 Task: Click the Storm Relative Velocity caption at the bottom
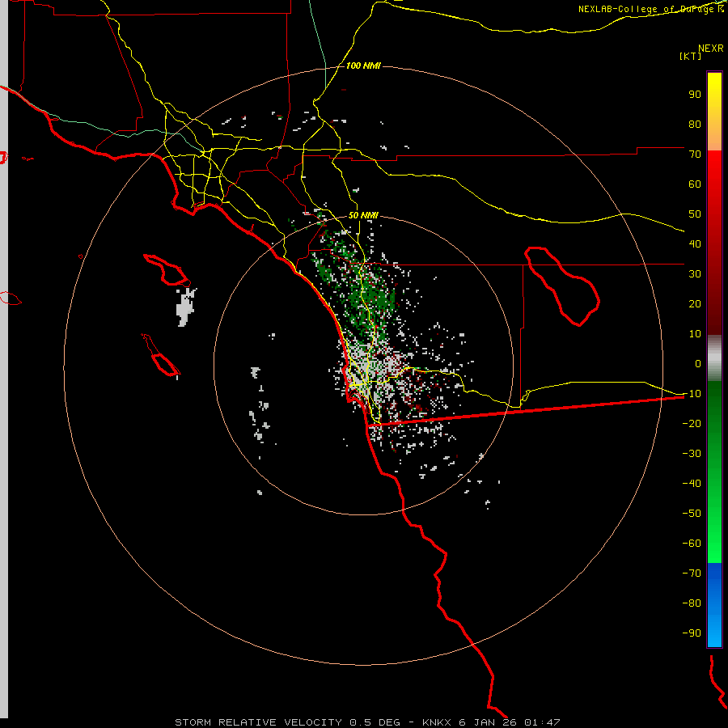tap(367, 722)
